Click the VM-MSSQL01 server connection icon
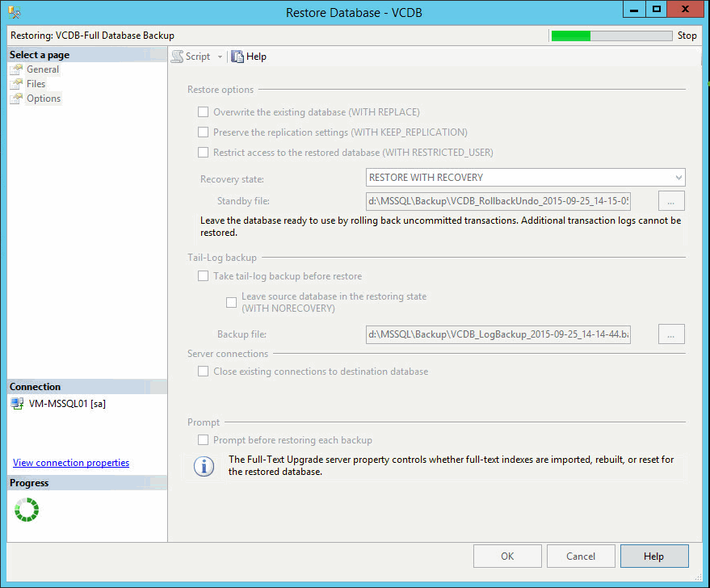The image size is (710, 588). pos(18,404)
